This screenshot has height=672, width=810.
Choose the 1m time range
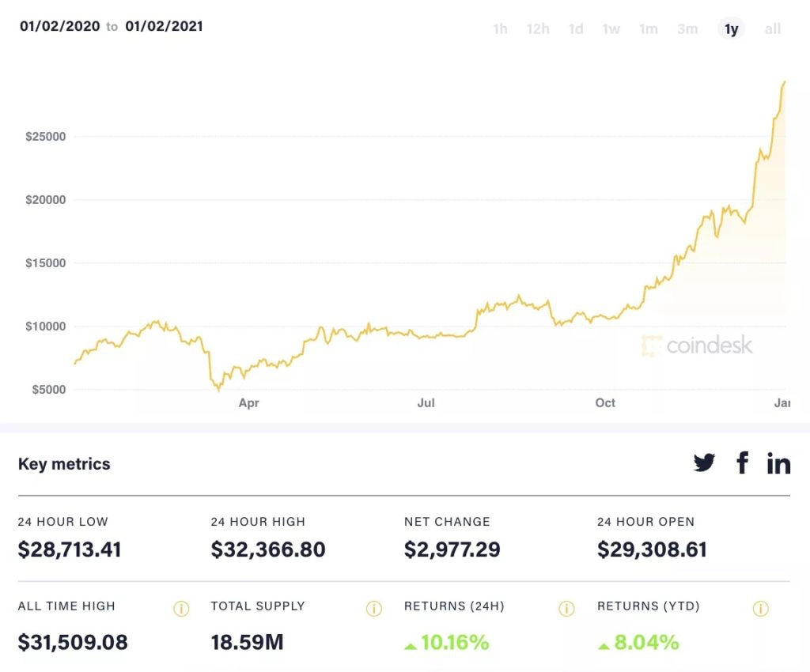pos(649,29)
